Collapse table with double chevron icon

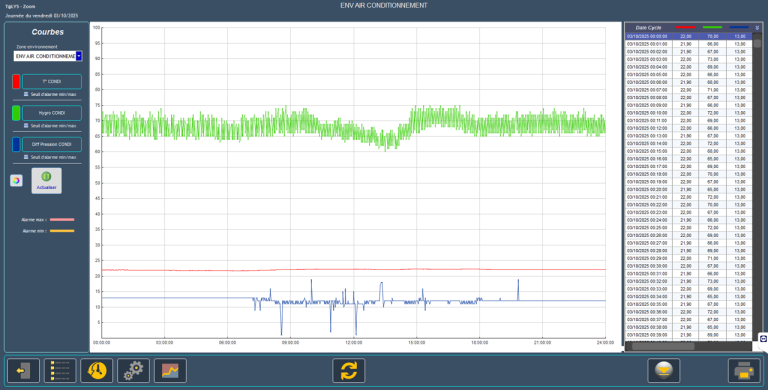point(757,28)
